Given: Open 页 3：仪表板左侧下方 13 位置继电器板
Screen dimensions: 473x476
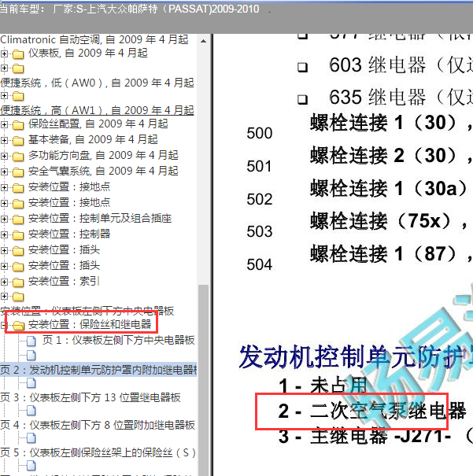Looking at the screenshot, I should coord(91,397).
